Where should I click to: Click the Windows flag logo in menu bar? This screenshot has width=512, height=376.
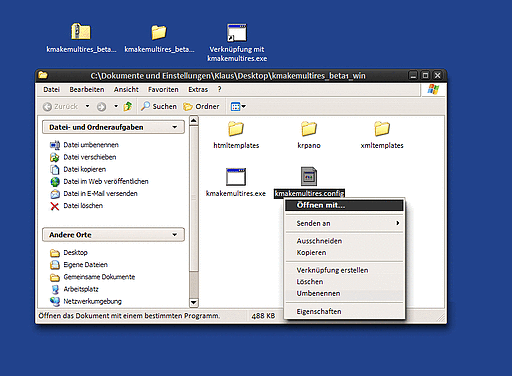point(433,89)
